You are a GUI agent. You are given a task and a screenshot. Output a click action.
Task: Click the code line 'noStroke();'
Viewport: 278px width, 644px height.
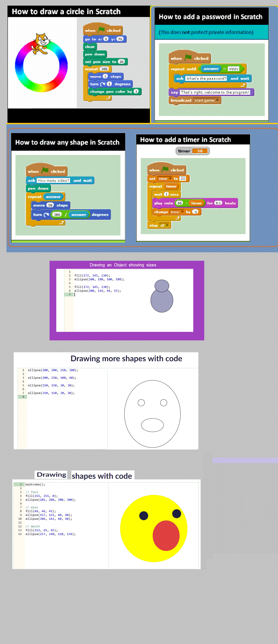click(35, 484)
